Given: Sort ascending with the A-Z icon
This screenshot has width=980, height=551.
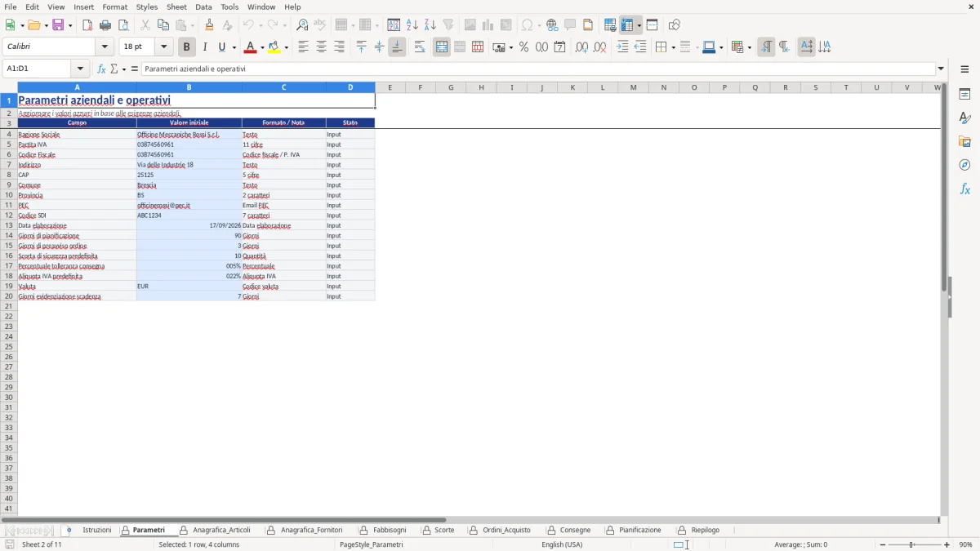Looking at the screenshot, I should 412,25.
